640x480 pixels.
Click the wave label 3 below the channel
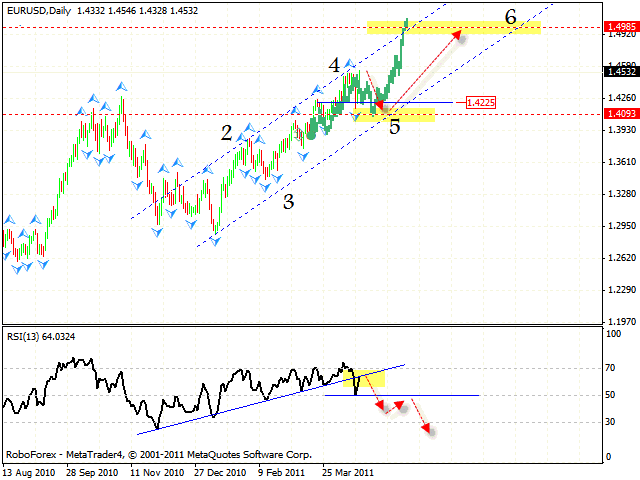288,201
